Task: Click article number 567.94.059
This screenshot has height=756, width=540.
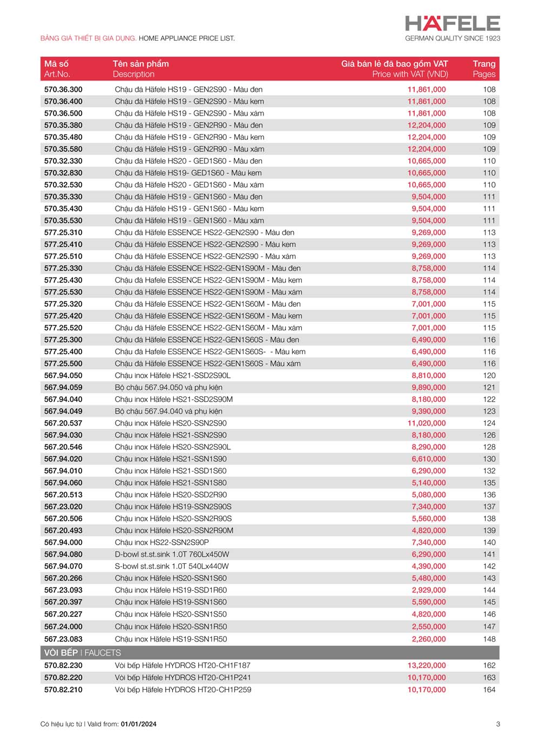Action: pos(63,388)
